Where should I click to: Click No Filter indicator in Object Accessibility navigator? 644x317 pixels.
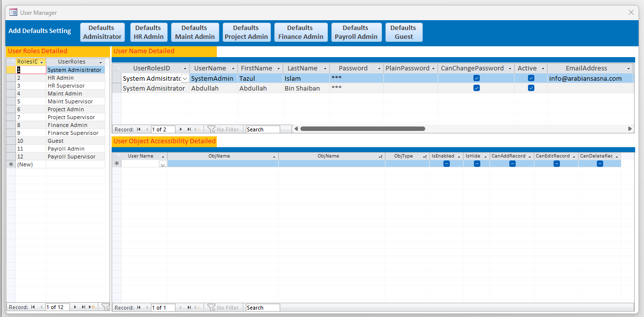(x=223, y=308)
